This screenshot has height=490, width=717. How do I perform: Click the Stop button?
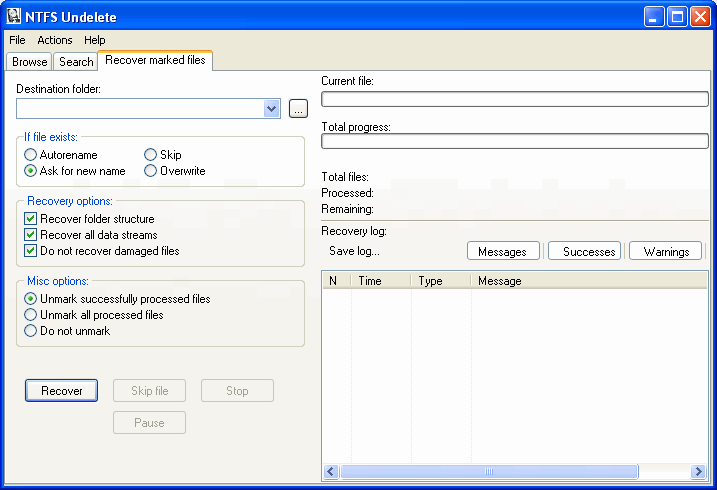[237, 391]
